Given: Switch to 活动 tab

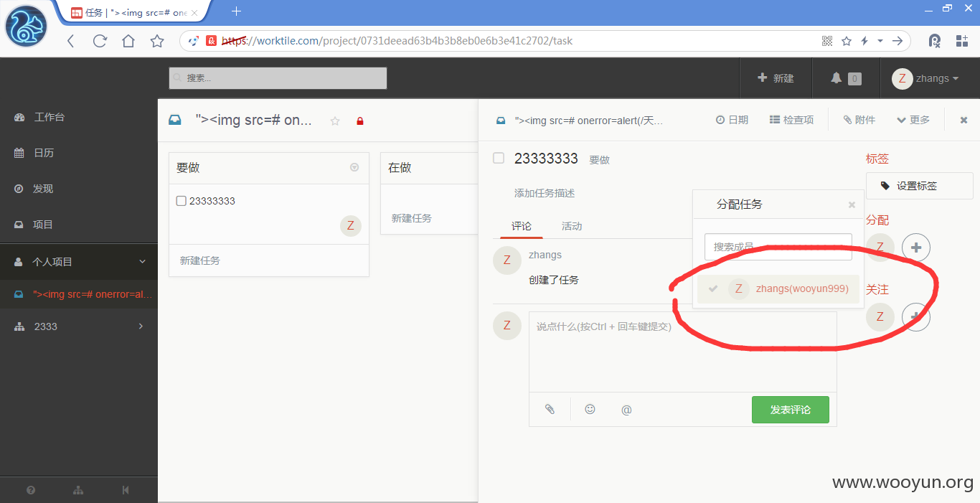Looking at the screenshot, I should 572,226.
